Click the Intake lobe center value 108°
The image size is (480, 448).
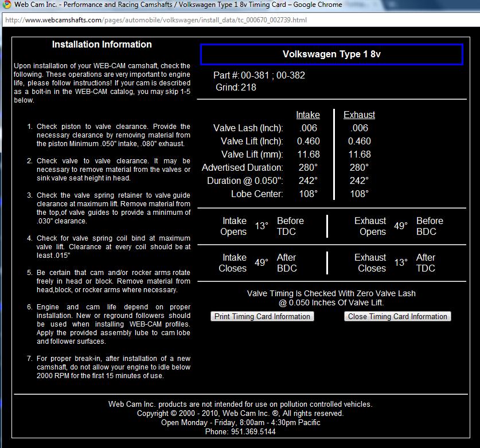[308, 194]
